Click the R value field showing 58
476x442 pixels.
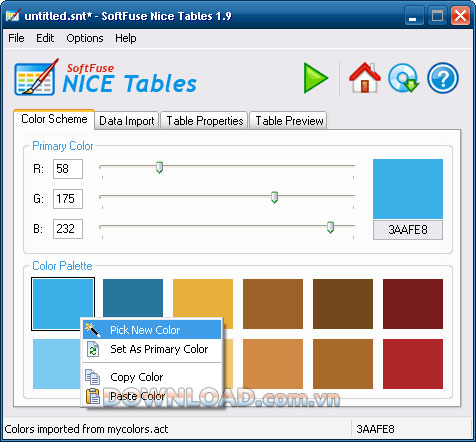click(x=68, y=169)
